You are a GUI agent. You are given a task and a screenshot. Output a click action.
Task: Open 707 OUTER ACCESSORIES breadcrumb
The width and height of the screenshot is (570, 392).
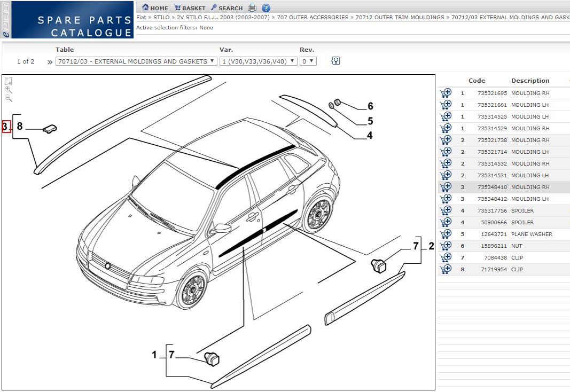click(313, 17)
